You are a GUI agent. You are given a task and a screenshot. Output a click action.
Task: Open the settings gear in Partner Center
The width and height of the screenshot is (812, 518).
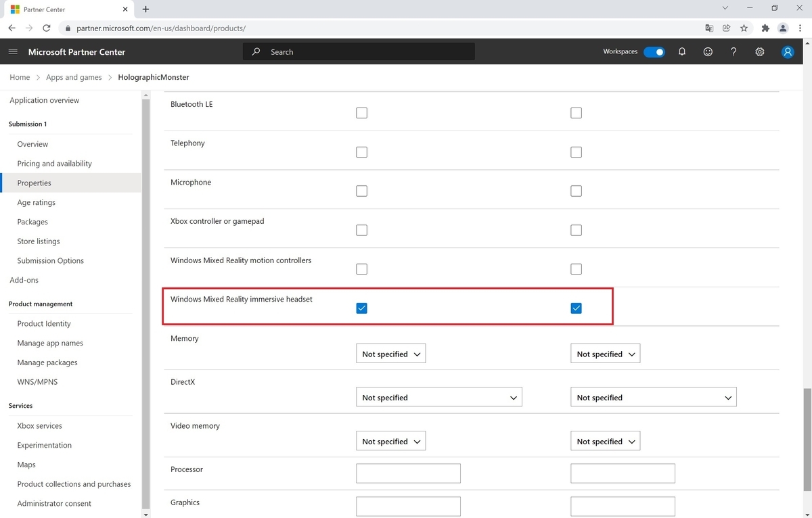[x=760, y=52]
